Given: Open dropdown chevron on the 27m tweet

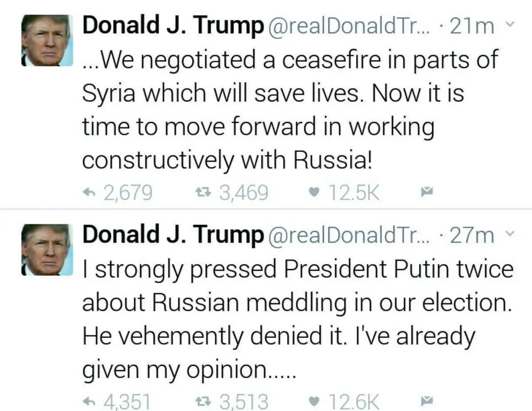Looking at the screenshot, I should point(510,235).
